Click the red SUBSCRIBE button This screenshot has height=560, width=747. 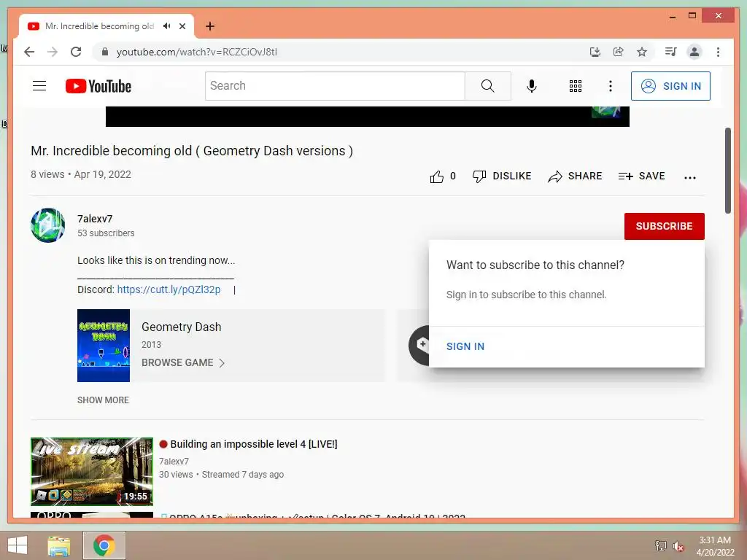click(664, 226)
